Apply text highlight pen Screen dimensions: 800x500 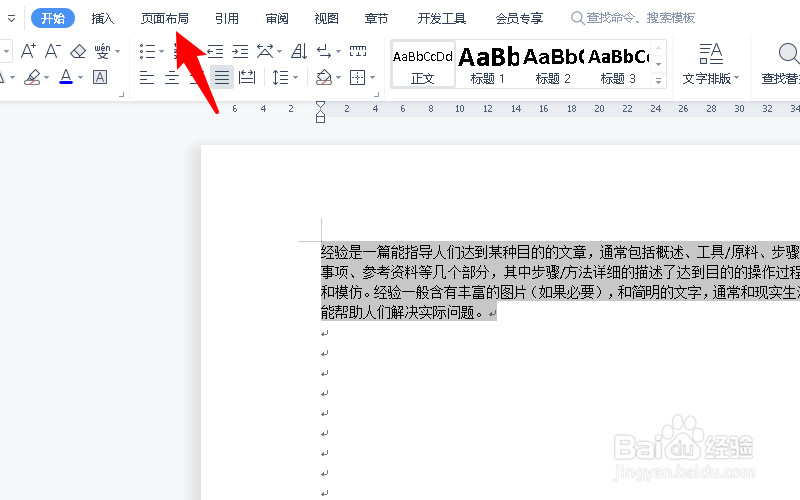32,78
